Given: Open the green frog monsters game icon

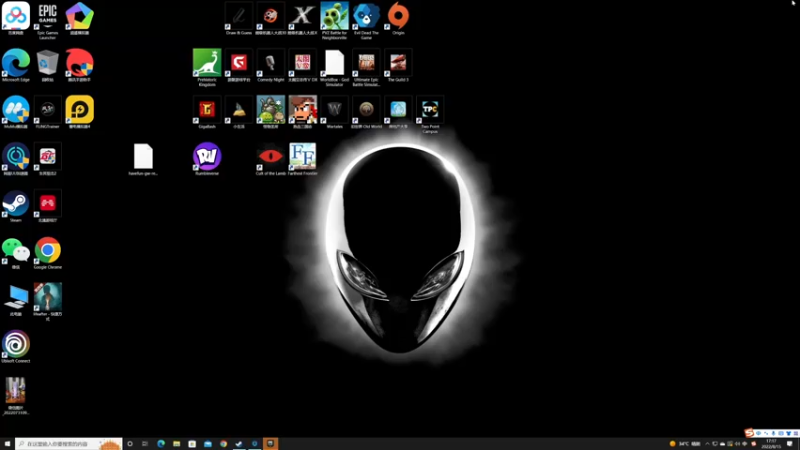Looking at the screenshot, I should point(270,112).
